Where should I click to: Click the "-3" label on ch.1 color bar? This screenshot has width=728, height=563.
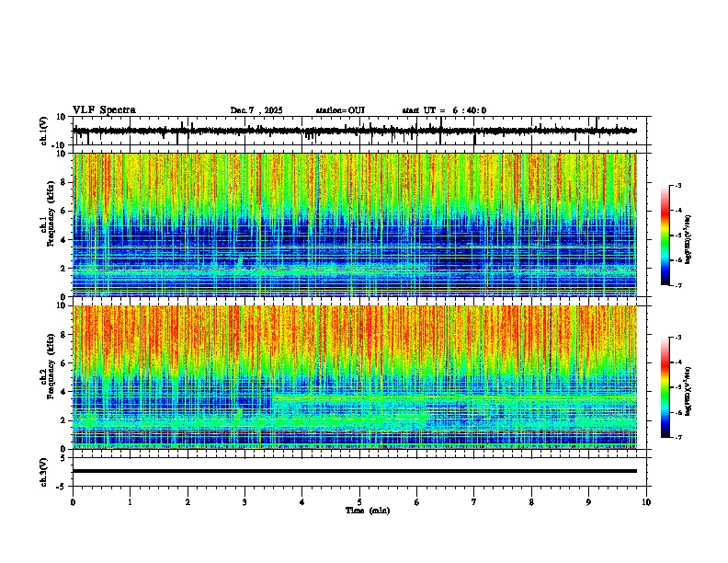coord(677,185)
